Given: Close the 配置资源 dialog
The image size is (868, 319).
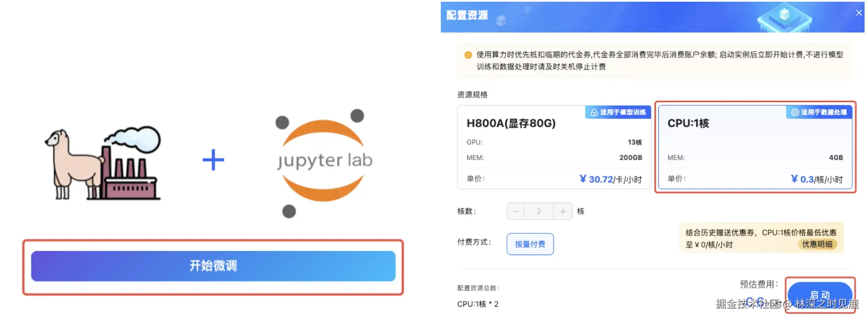Looking at the screenshot, I should (x=859, y=13).
